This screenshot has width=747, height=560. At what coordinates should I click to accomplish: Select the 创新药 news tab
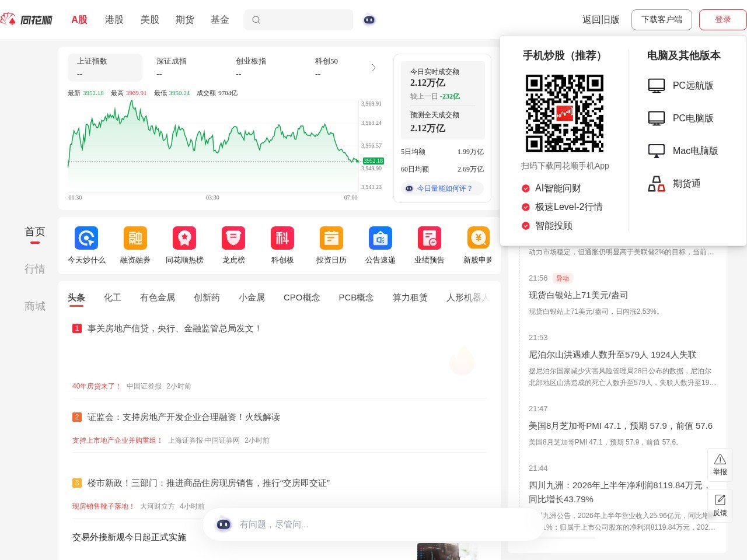click(x=207, y=297)
